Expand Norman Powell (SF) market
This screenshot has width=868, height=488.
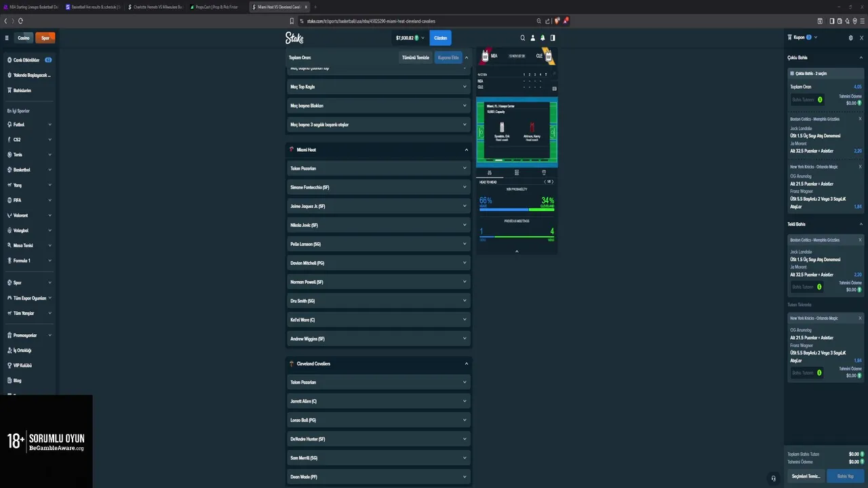[378, 282]
